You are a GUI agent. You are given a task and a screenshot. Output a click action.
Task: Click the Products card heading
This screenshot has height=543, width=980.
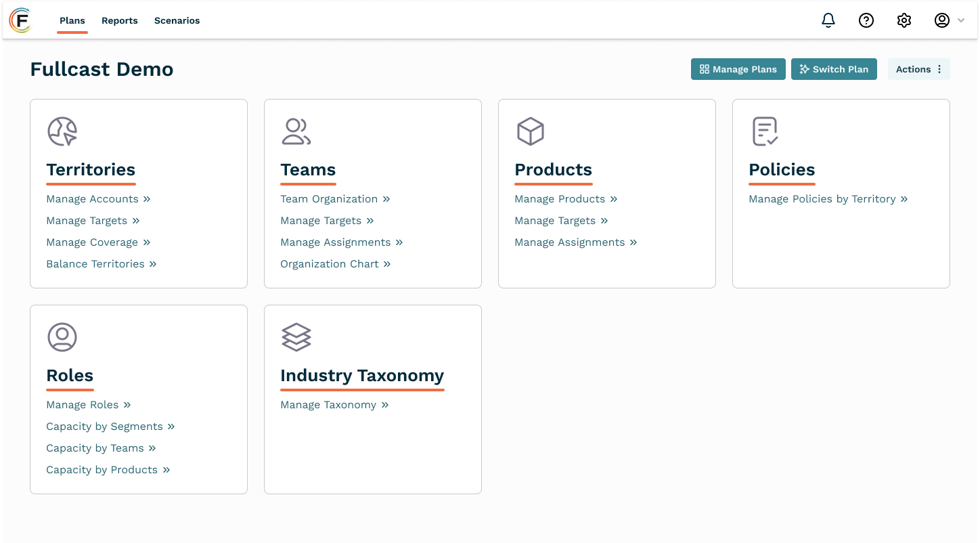[x=554, y=170]
